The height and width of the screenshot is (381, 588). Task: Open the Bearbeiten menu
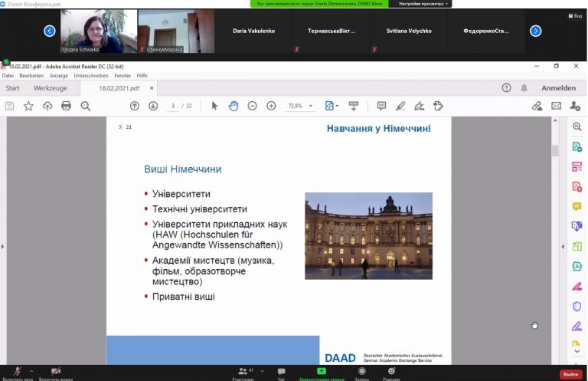(31, 76)
